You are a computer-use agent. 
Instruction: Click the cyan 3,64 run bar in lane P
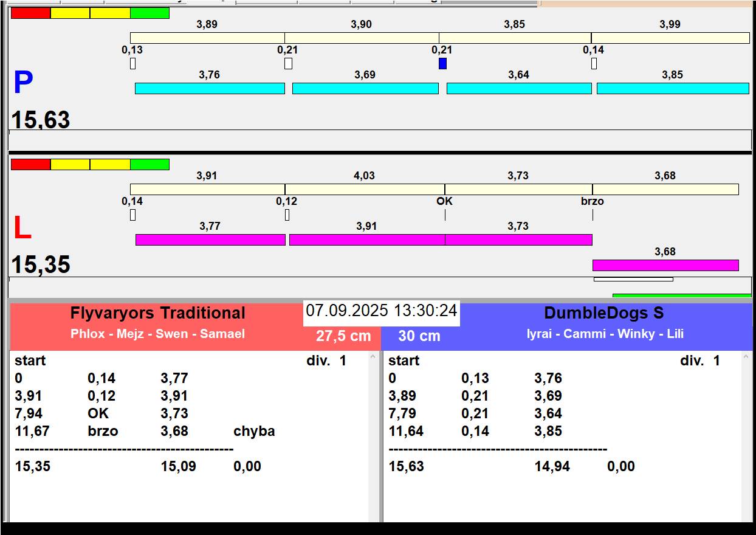pyautogui.click(x=519, y=88)
